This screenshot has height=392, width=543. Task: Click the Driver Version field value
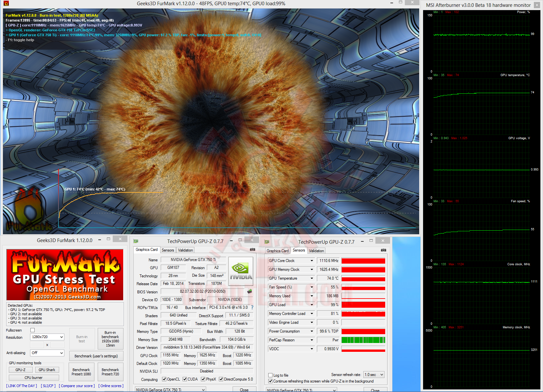[207, 347]
